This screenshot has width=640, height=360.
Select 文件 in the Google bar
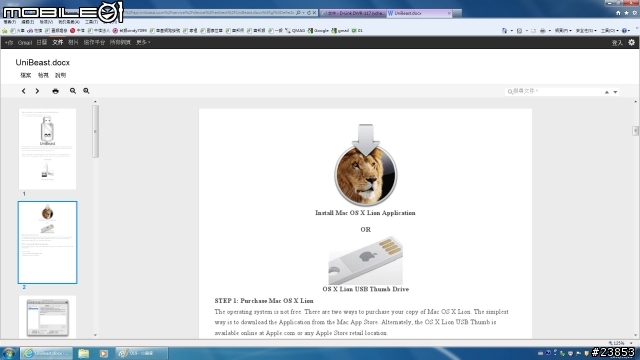(58, 42)
